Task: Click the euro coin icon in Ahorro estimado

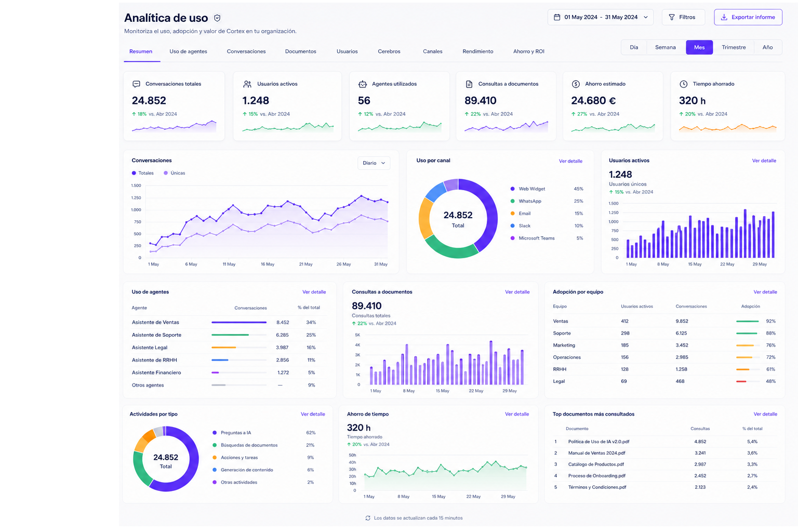Action: click(x=576, y=84)
